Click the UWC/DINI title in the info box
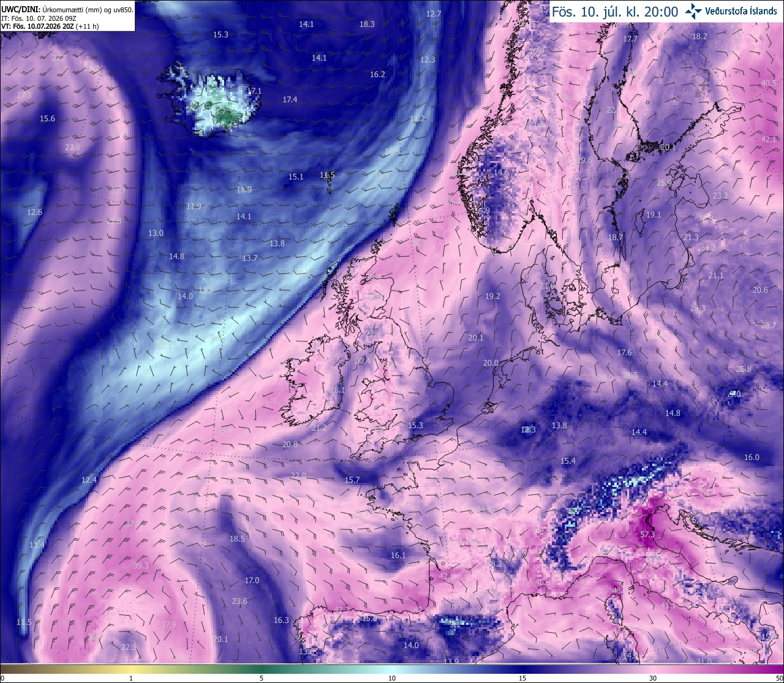The width and height of the screenshot is (784, 683). pyautogui.click(x=20, y=9)
